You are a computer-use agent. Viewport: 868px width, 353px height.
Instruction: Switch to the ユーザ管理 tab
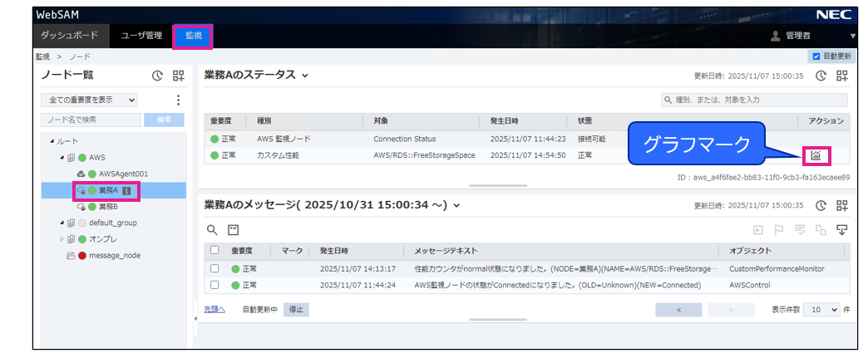pos(141,36)
